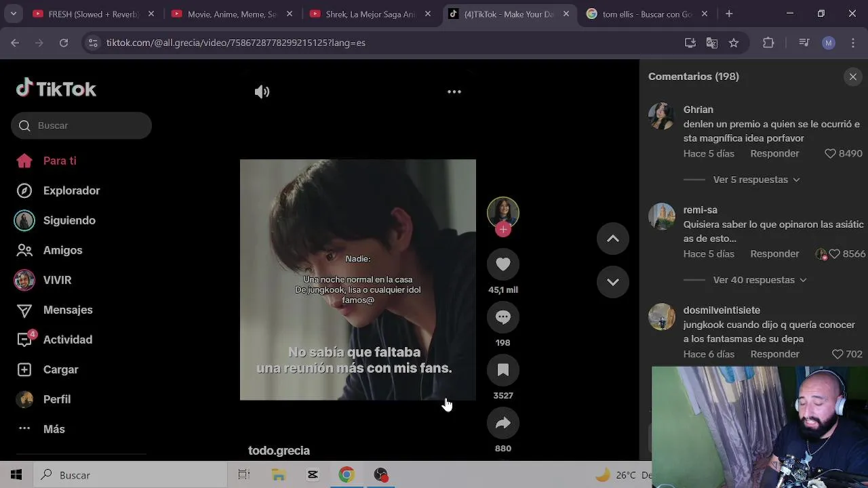Open the video more options menu

coord(454,91)
